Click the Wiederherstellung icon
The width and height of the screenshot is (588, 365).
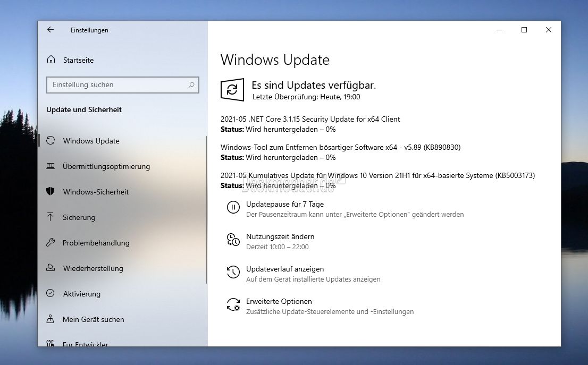51,268
